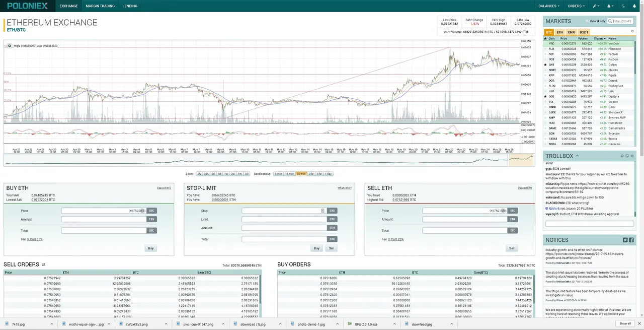The width and height of the screenshot is (644, 330).
Task: Click the chart range navigator highlighted window
Action: pos(521,160)
